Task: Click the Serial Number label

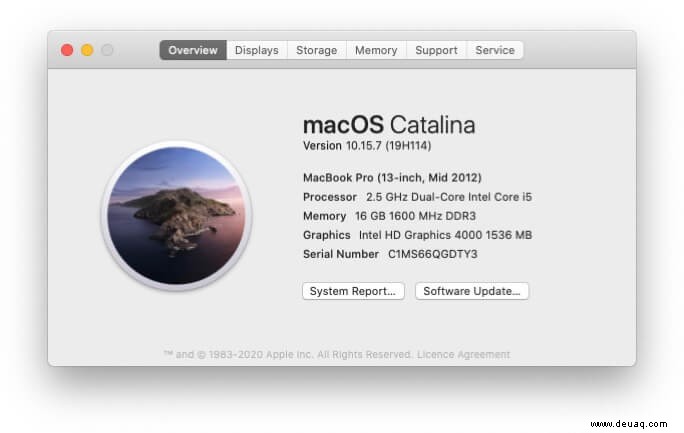Action: tap(341, 254)
